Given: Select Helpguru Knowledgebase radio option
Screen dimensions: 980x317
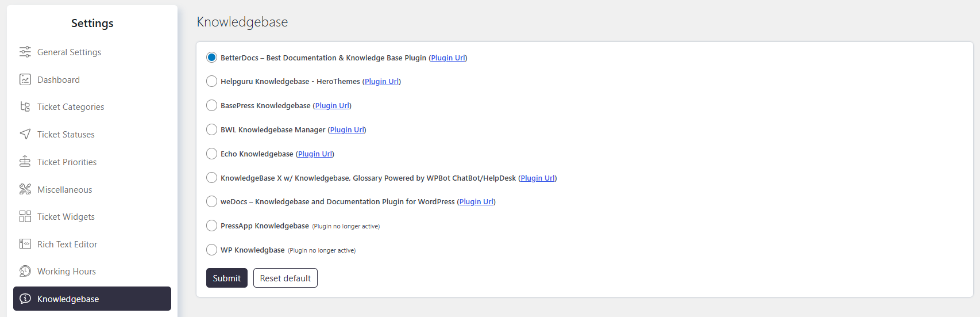Looking at the screenshot, I should [211, 81].
